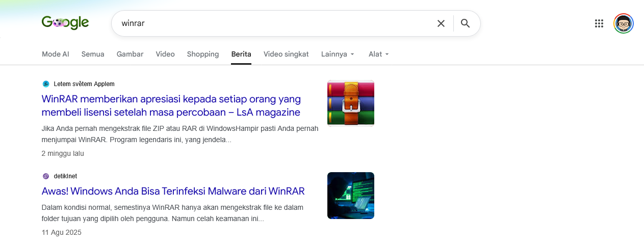Open the Google apps grid

point(599,23)
